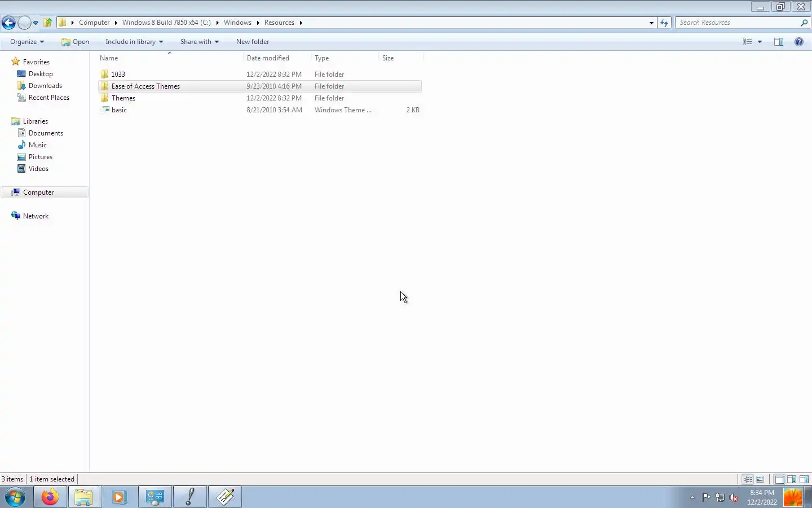This screenshot has width=812, height=508.
Task: Click the Windows Explorer taskbar icon
Action: (x=84, y=497)
